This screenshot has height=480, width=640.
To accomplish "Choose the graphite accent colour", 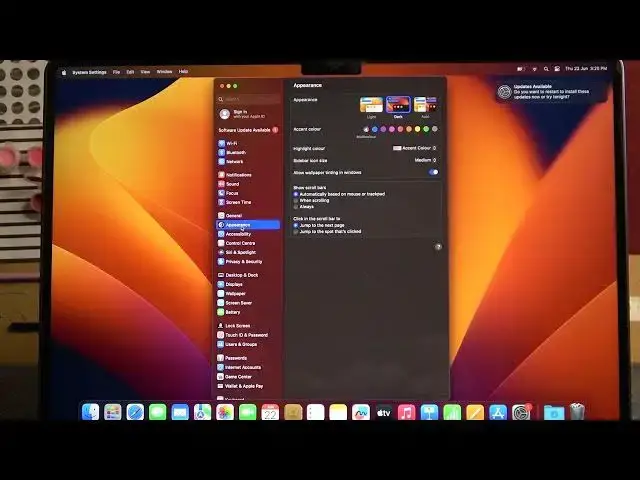I will (x=435, y=129).
